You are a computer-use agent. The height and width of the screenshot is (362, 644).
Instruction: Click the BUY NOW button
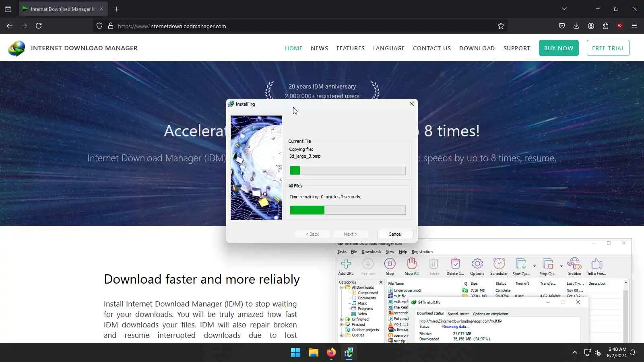pos(559,48)
